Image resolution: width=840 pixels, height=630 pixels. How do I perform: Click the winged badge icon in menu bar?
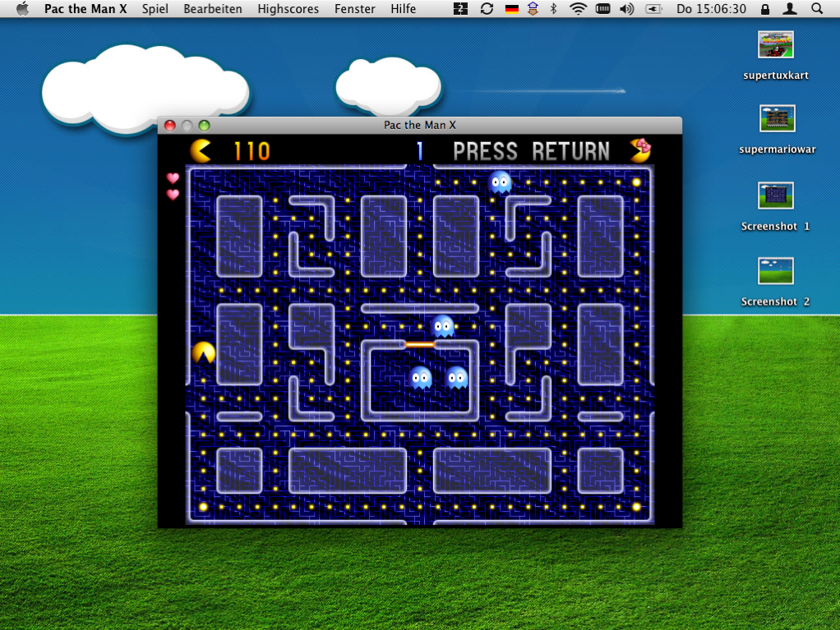click(x=533, y=8)
